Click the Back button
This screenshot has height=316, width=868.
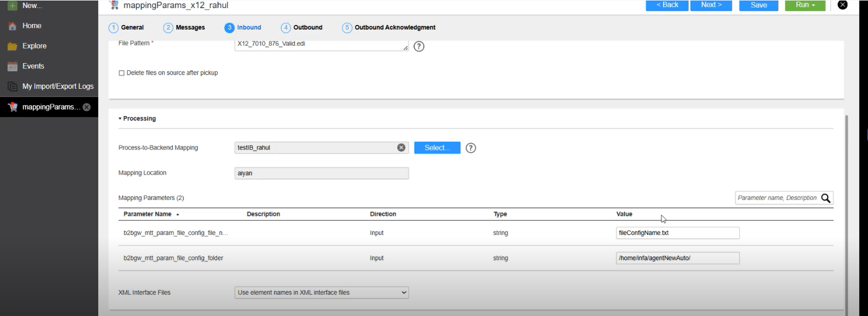click(x=667, y=5)
